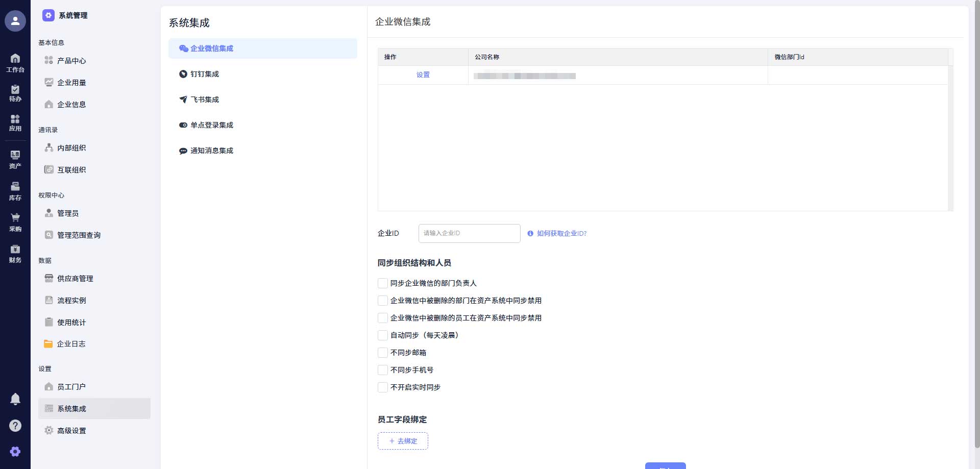This screenshot has width=980, height=469.
Task: Click the info icon beside 如何获取企业ID
Action: click(530, 233)
